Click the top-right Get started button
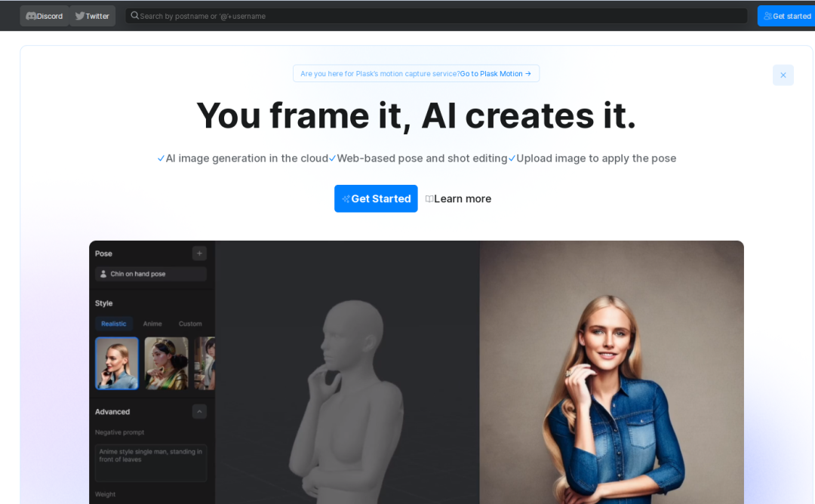Viewport: 815px width, 504px height. [x=786, y=16]
